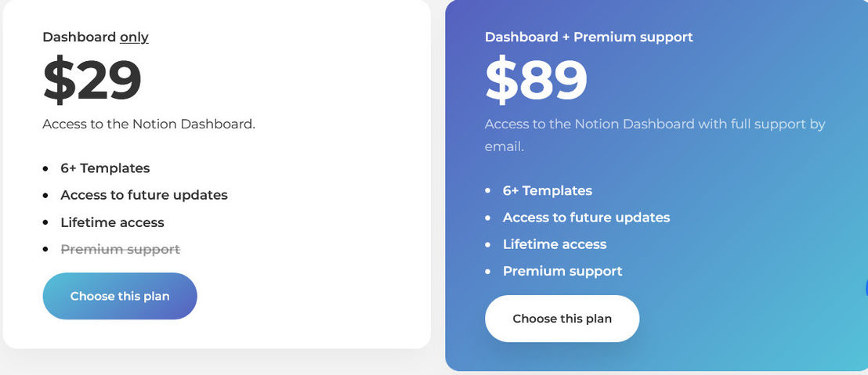Click the struck-through Premium support item

pos(120,250)
